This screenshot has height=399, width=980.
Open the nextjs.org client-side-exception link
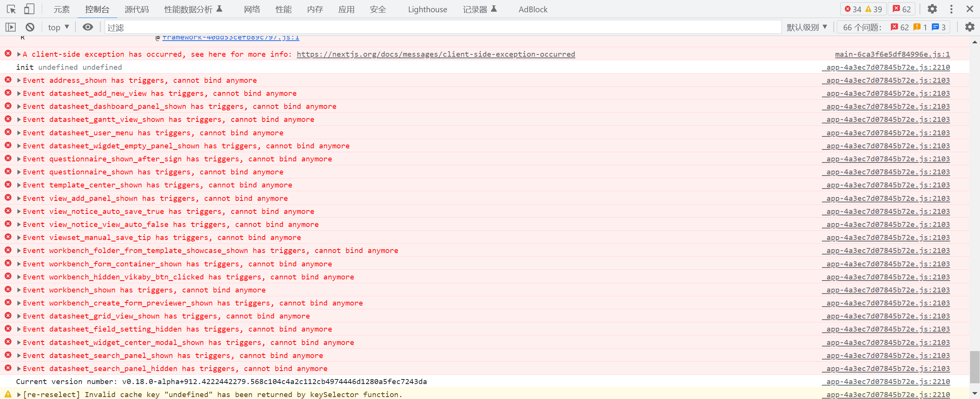click(436, 54)
